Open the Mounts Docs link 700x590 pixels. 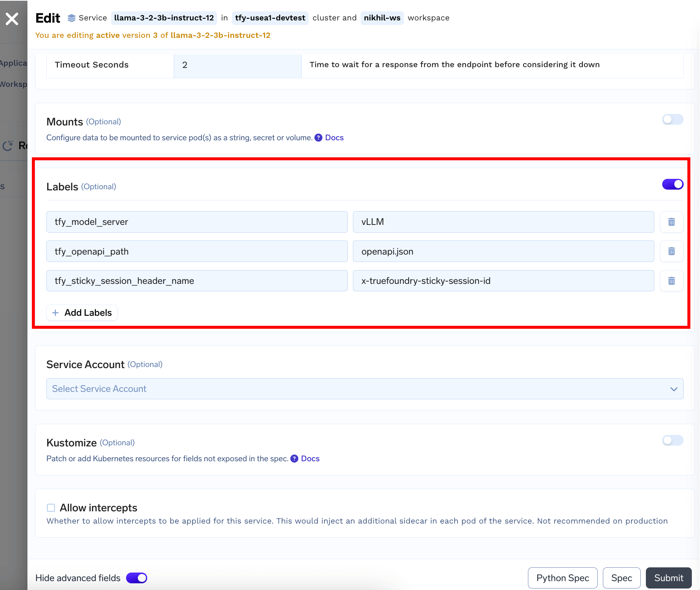point(334,138)
